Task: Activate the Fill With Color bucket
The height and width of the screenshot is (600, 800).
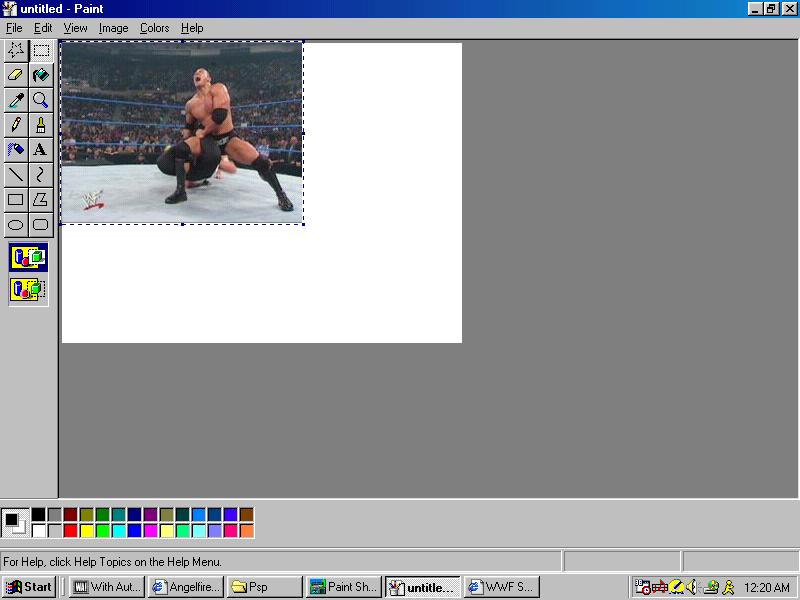Action: tap(40, 74)
